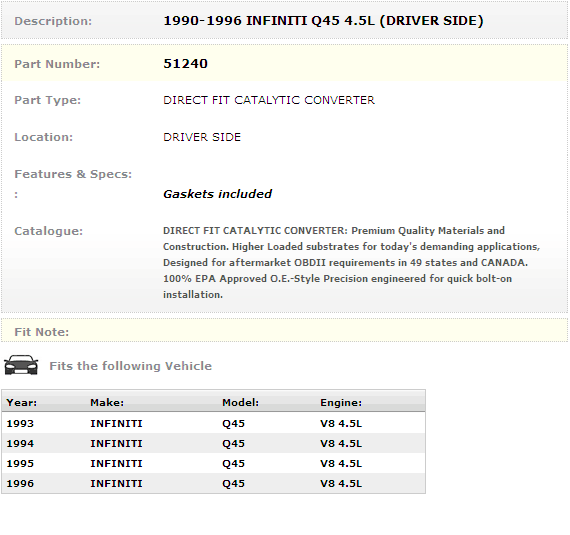570x535 pixels.
Task: Click the Fits the following Vehicle heading
Action: [131, 366]
